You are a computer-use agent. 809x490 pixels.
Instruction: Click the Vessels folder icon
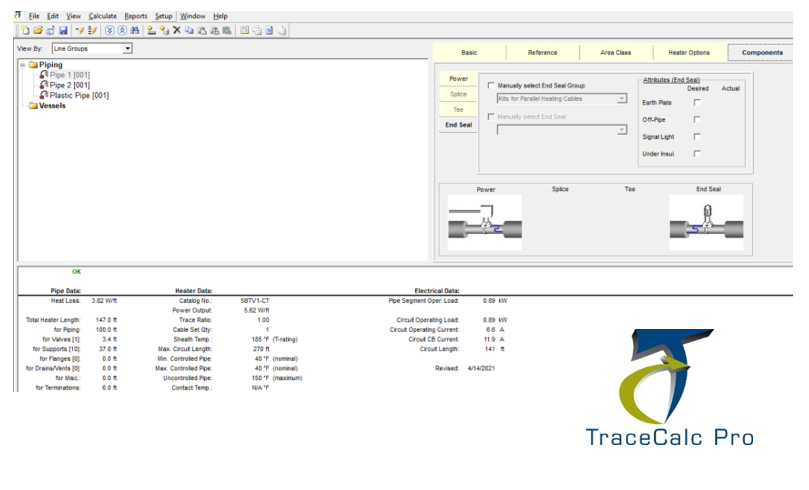click(x=33, y=106)
